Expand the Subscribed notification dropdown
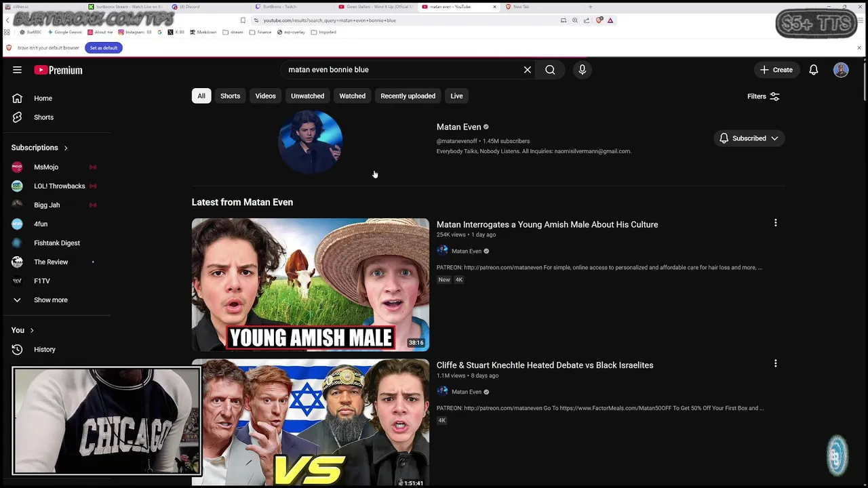The height and width of the screenshot is (488, 868). 749,138
